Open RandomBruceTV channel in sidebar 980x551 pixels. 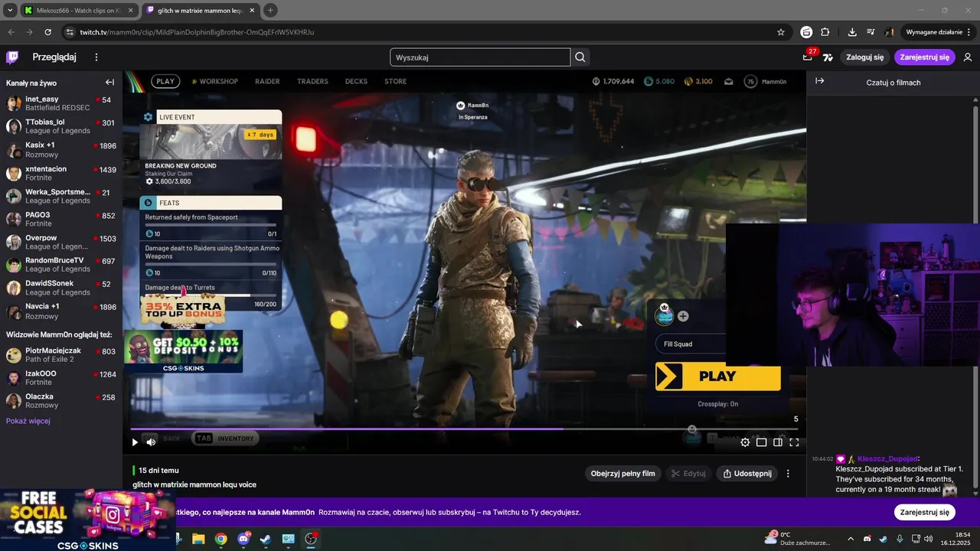[x=61, y=265]
